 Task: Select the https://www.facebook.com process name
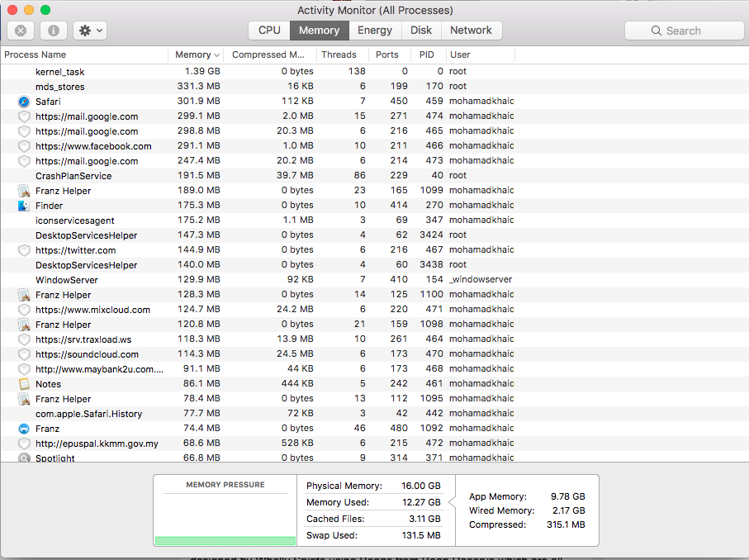[x=93, y=146]
